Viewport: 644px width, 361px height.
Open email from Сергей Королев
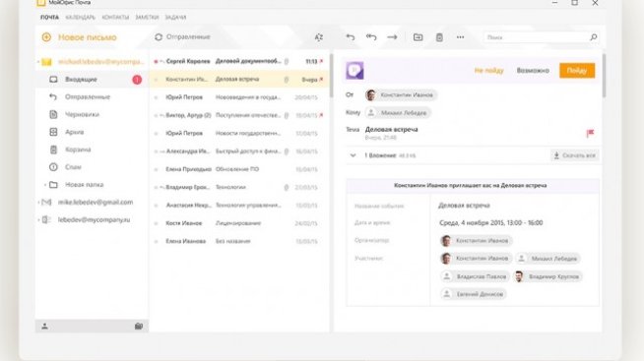tap(239, 61)
